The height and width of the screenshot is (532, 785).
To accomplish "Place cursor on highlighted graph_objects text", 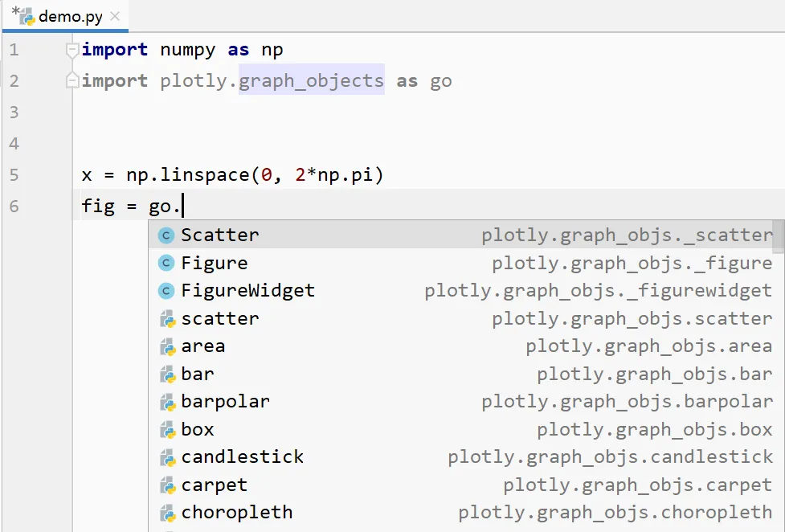I will (312, 81).
